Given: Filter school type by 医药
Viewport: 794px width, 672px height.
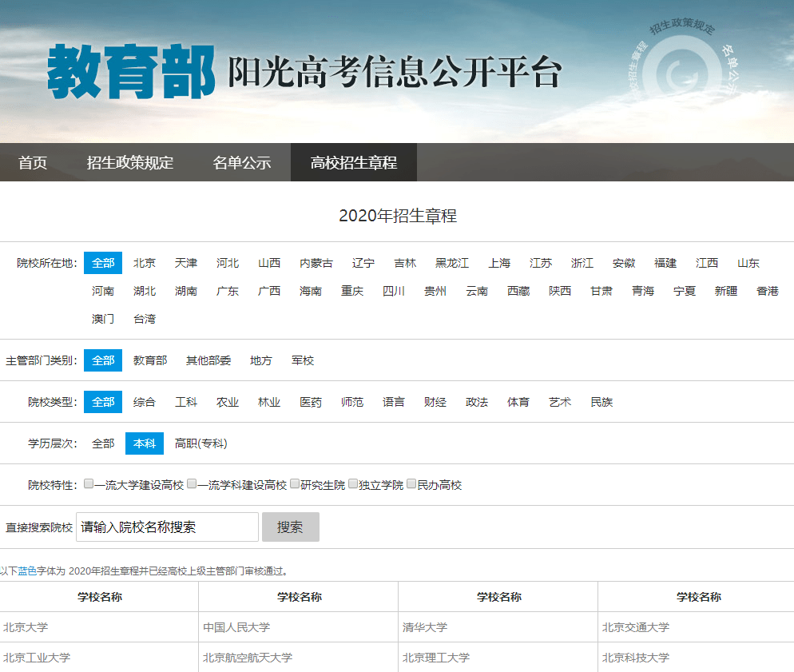Looking at the screenshot, I should pos(311,402).
